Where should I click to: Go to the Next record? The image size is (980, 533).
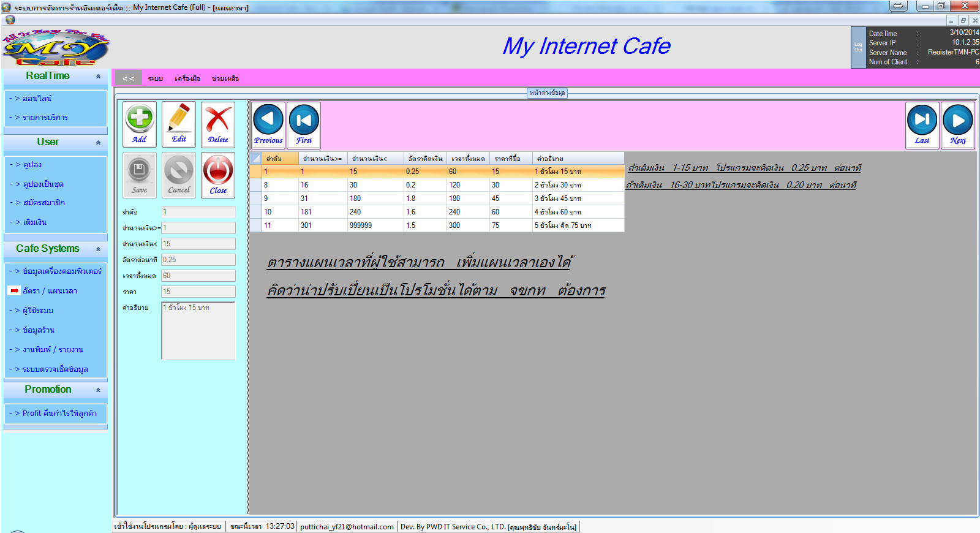[x=958, y=125]
